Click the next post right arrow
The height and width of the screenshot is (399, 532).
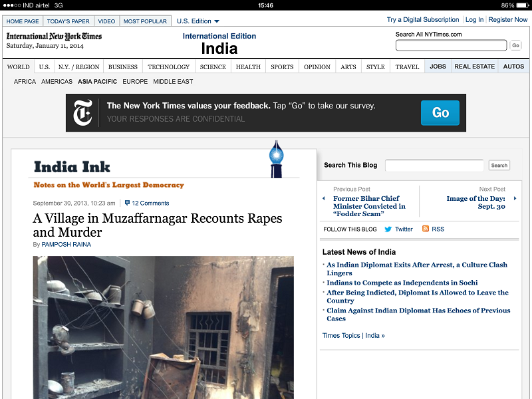pos(515,198)
